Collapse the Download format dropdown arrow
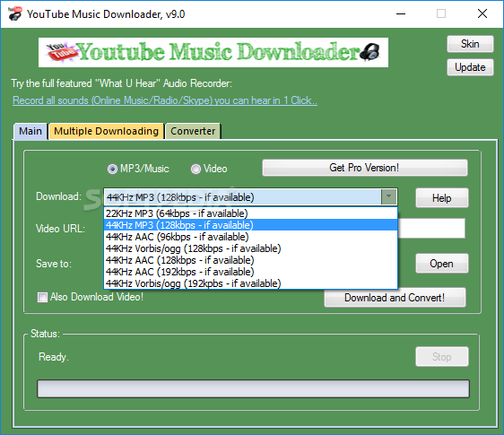Screen dimensions: 504x435 click(x=388, y=196)
